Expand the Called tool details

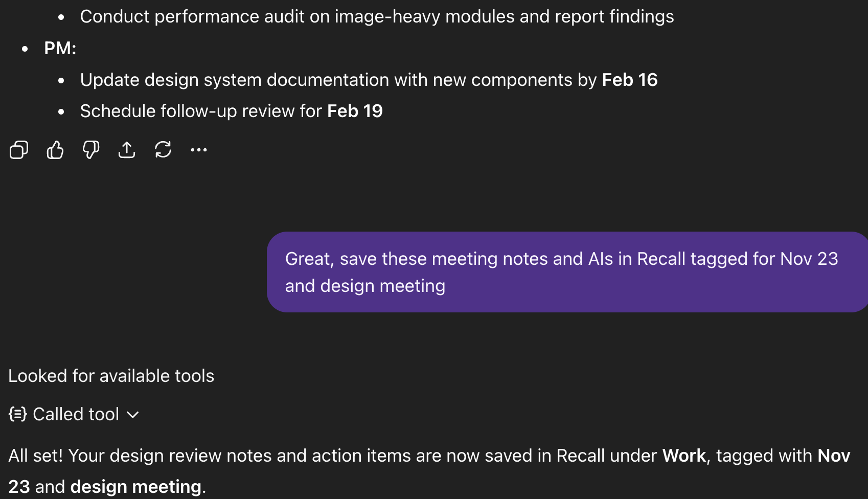pyautogui.click(x=75, y=414)
